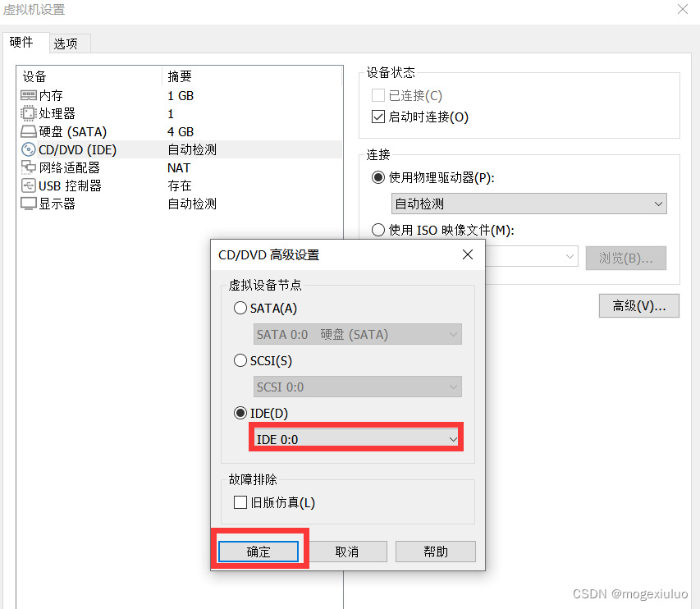Viewport: 700px width, 609px height.
Task: Select the 处理器 processor device icon
Action: (x=29, y=113)
